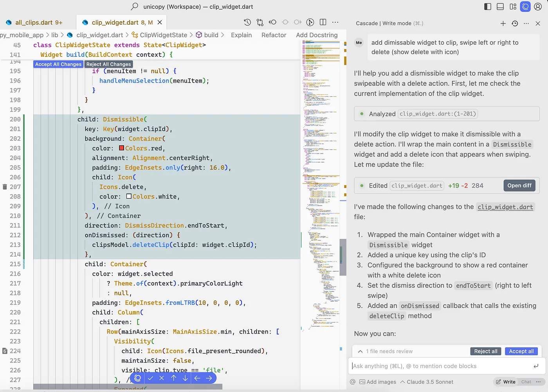Open editor More Actions ellipsis

pyautogui.click(x=335, y=22)
